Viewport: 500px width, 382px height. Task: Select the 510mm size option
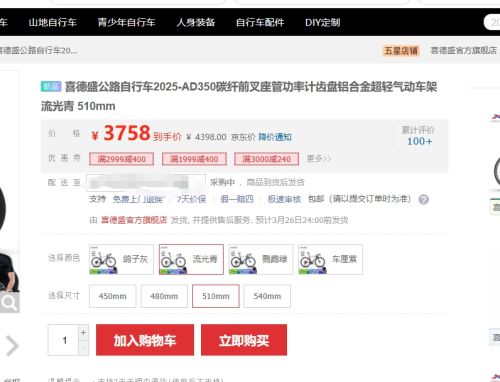[x=216, y=296]
